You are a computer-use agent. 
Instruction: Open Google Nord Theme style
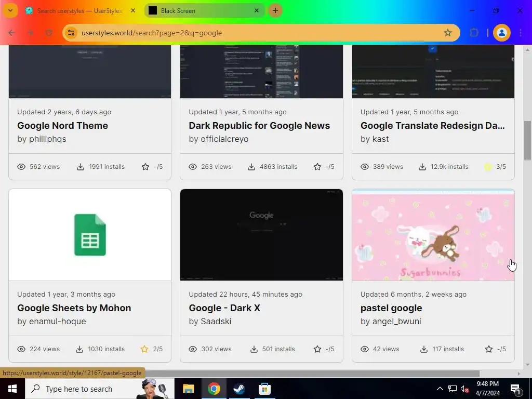point(62,126)
